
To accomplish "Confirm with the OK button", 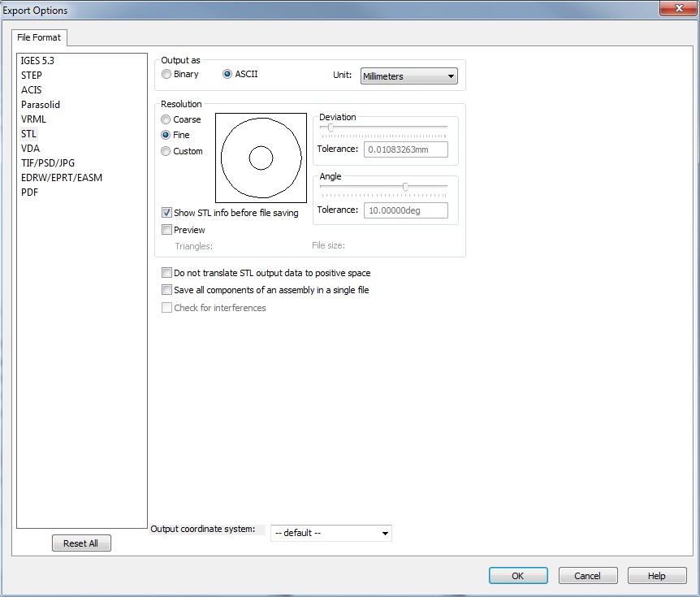I will tap(518, 576).
